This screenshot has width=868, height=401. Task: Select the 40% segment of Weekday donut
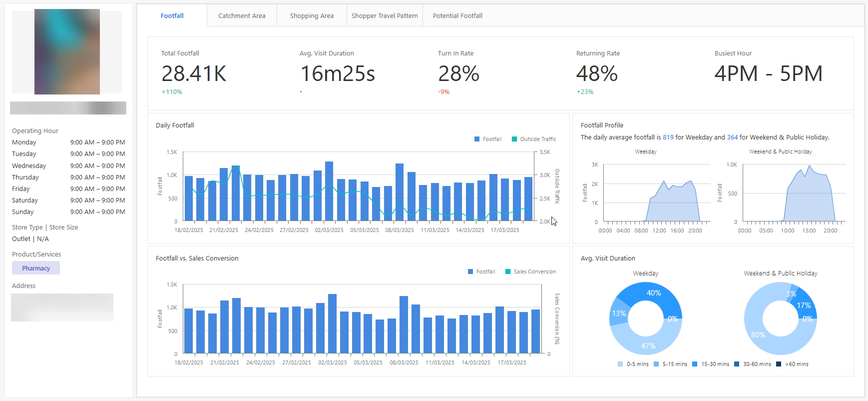pyautogui.click(x=653, y=293)
